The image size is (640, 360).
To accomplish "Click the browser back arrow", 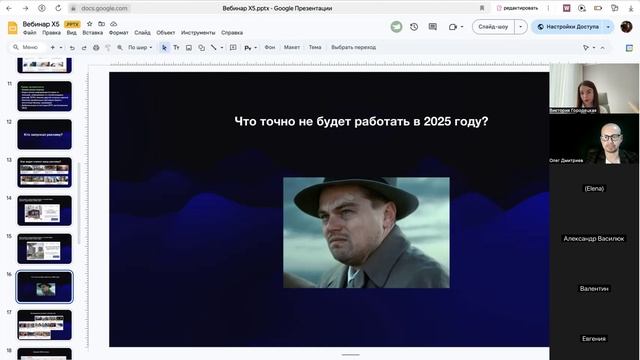I will [x=9, y=8].
